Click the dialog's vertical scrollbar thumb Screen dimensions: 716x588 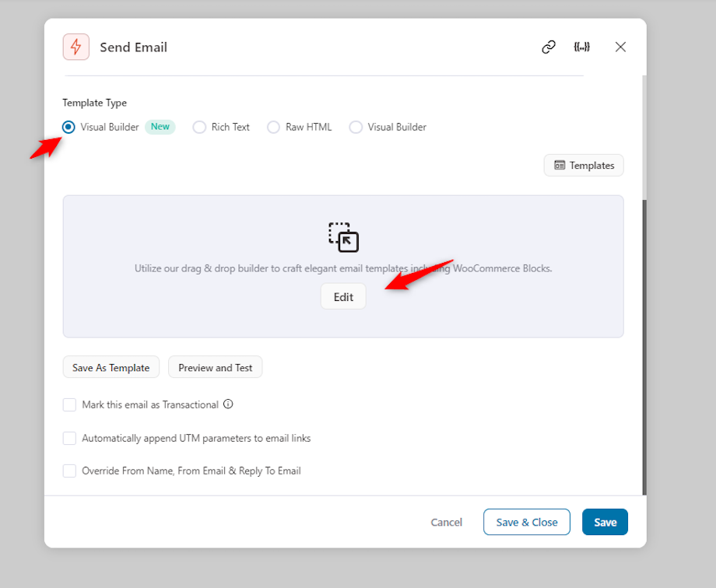click(644, 347)
